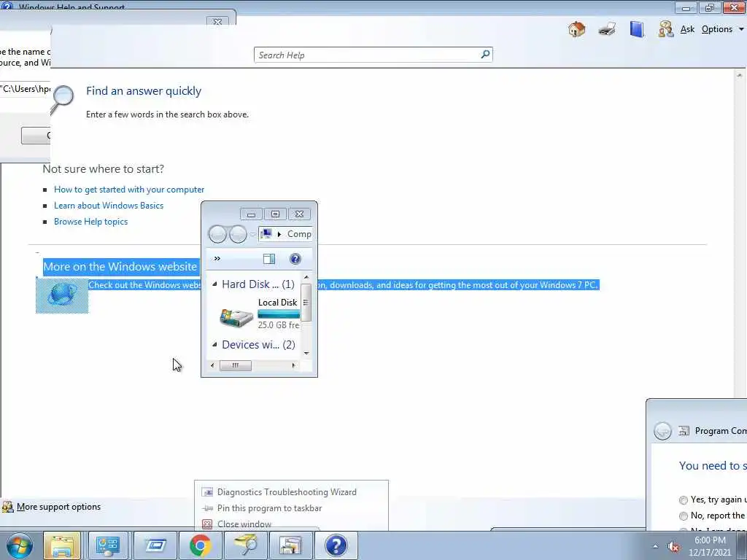The image size is (747, 560).
Task: Click vertical scrollbar down arrow in Computer window
Action: tap(306, 353)
